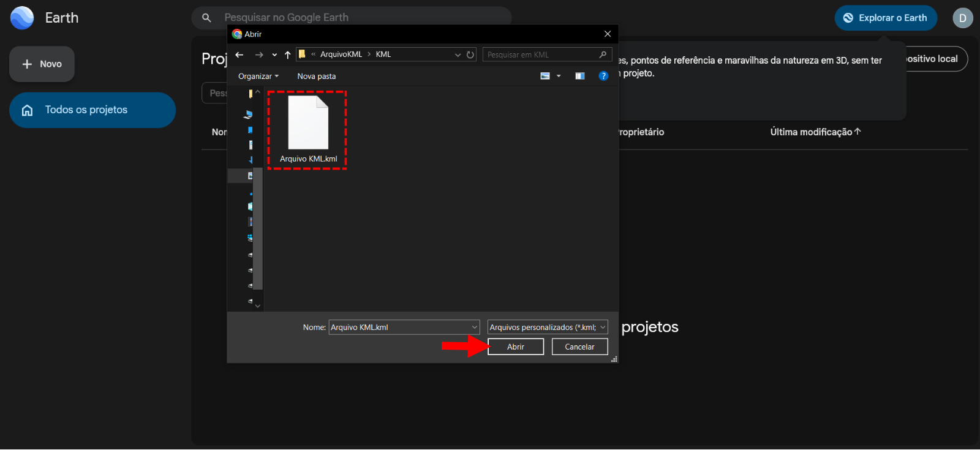
Task: Open the user account avatar D
Action: (x=962, y=18)
